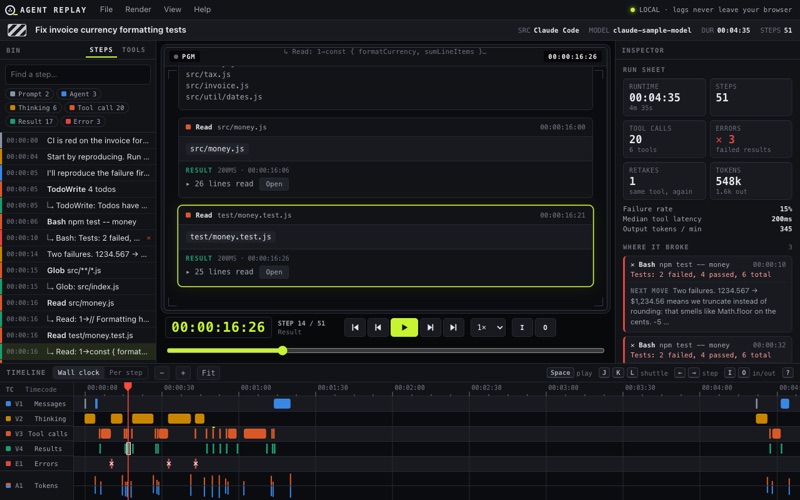Screen dimensions: 800x500
Task: Focus the Find a step search field
Action: [78, 74]
